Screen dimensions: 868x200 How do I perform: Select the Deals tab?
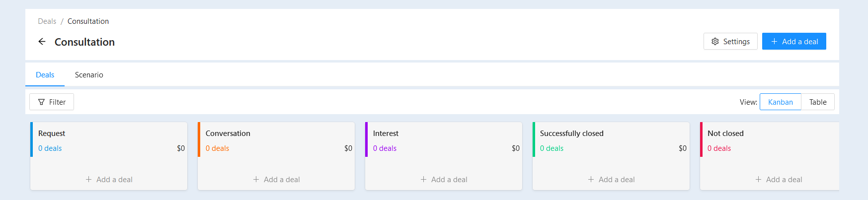(45, 75)
